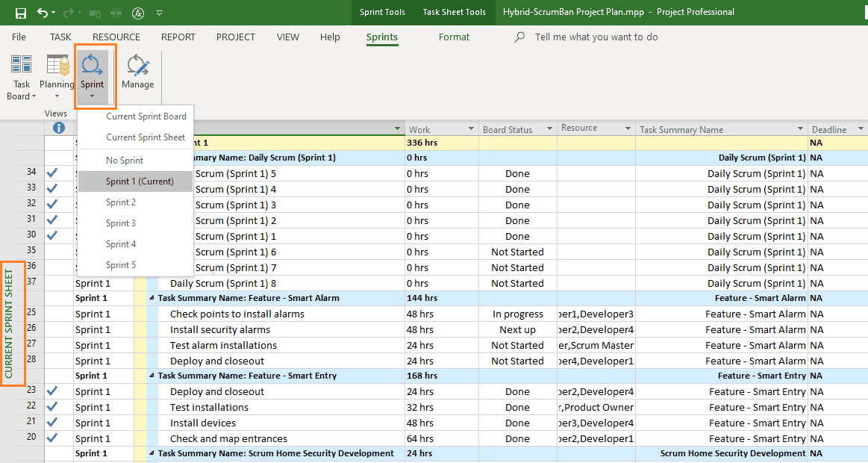Select Sprint 3 from the dropdown
The height and width of the screenshot is (463, 868).
121,223
